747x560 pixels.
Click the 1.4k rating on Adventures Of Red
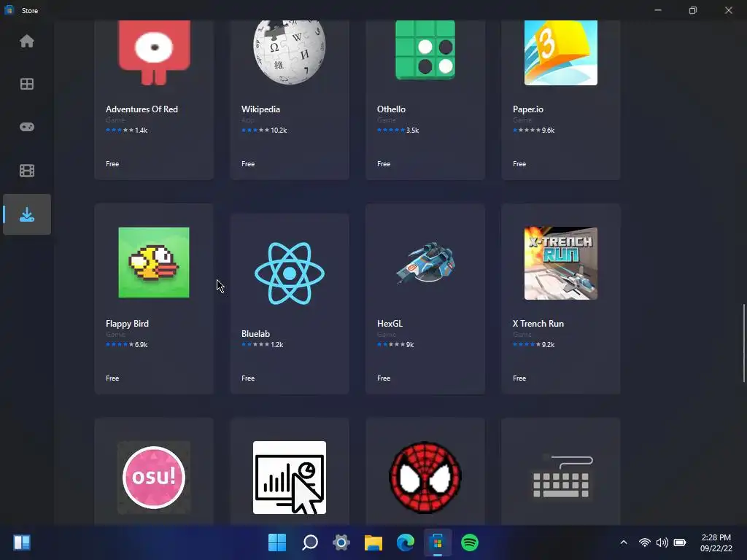[141, 130]
